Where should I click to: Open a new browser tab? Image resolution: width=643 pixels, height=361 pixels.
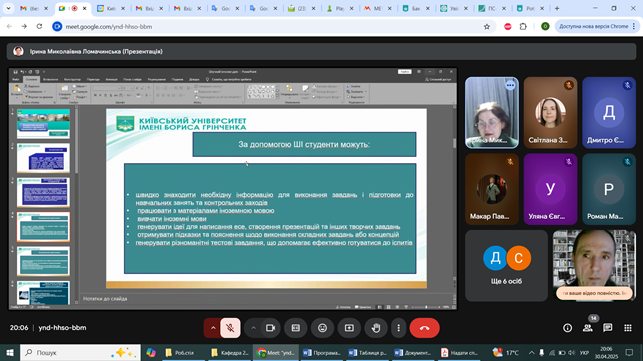pos(557,8)
